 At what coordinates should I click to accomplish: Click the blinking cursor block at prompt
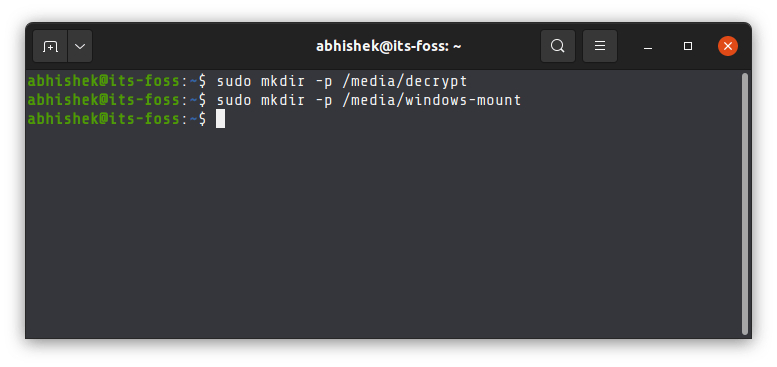tap(221, 119)
